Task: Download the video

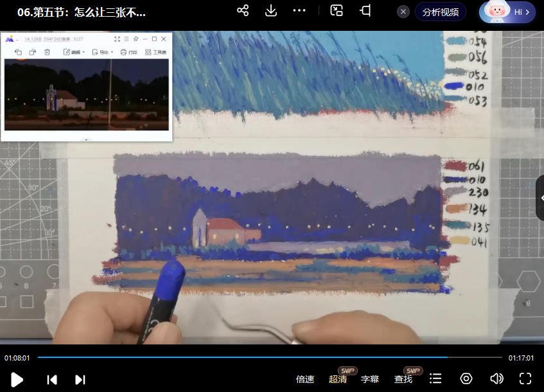Action: click(x=270, y=11)
